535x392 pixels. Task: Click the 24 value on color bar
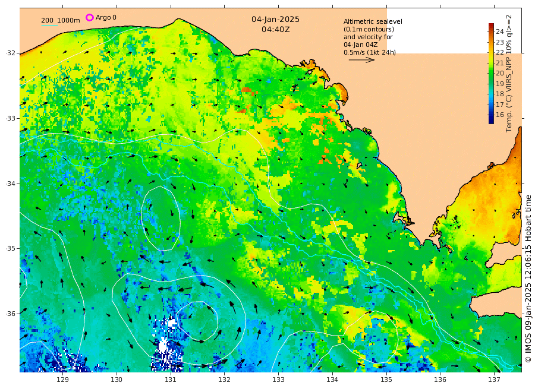pos(500,31)
